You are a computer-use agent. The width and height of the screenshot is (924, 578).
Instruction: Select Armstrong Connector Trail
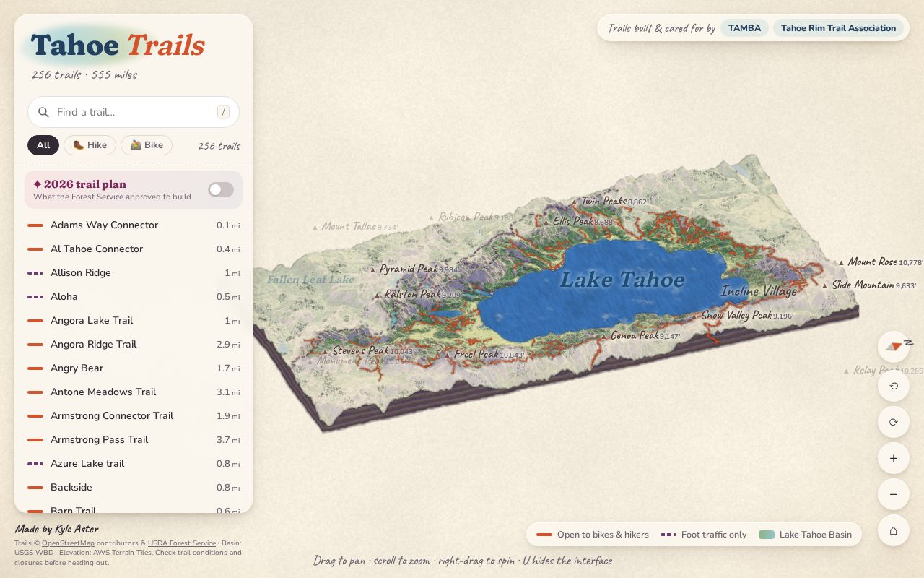tap(134, 416)
